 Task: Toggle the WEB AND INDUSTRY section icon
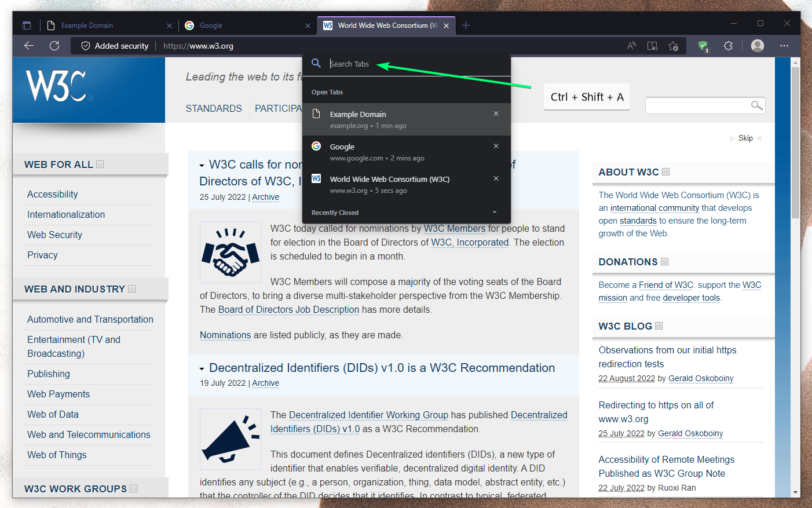point(132,289)
